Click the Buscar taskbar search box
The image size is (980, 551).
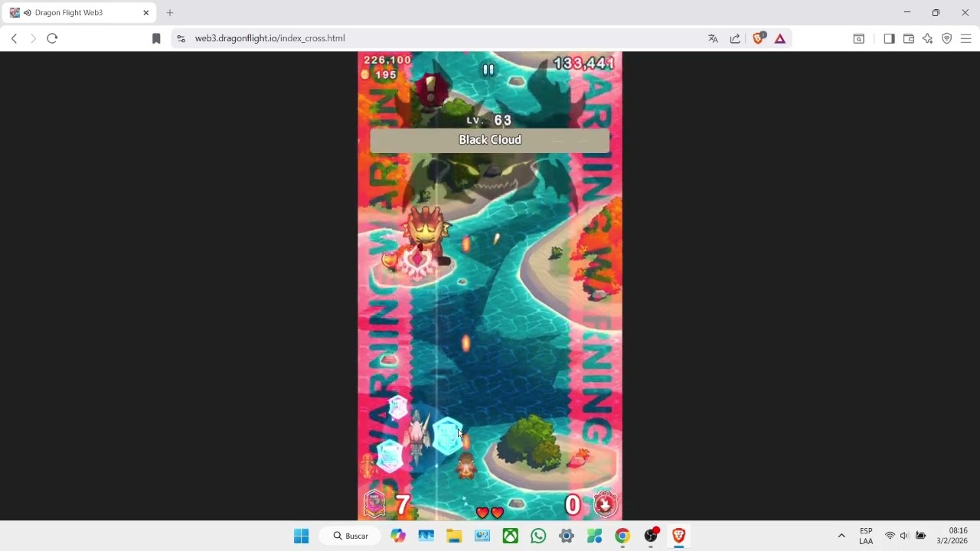point(351,536)
